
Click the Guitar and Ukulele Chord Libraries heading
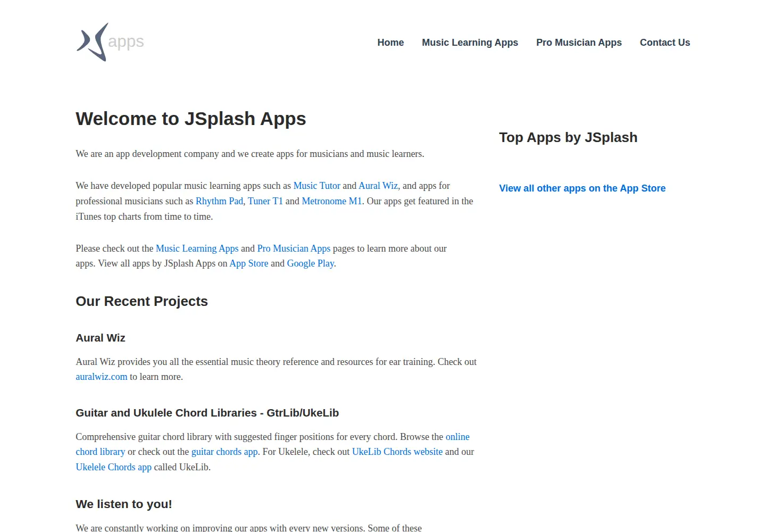coord(207,413)
